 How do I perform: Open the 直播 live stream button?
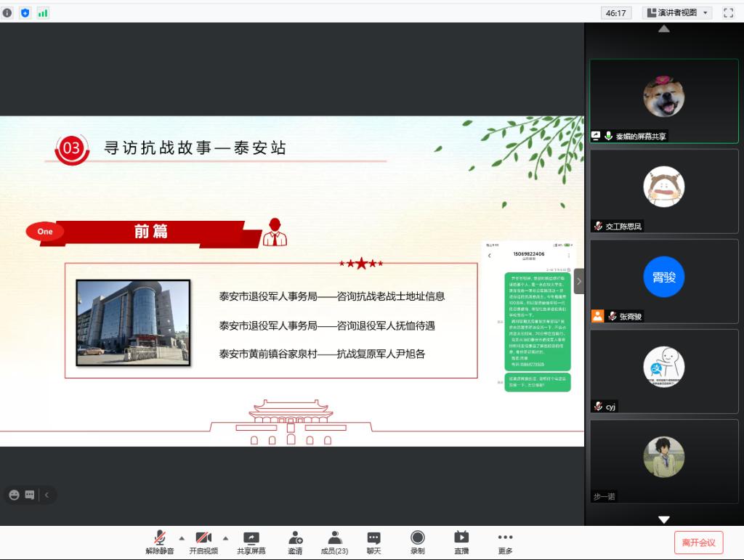[x=461, y=542]
